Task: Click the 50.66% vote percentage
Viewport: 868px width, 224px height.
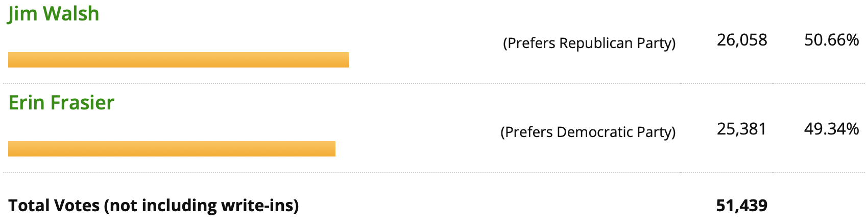Action: (x=831, y=40)
